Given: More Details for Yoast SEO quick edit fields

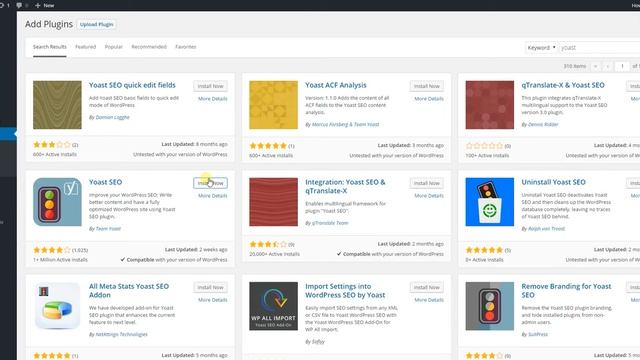Looking at the screenshot, I should tap(213, 99).
